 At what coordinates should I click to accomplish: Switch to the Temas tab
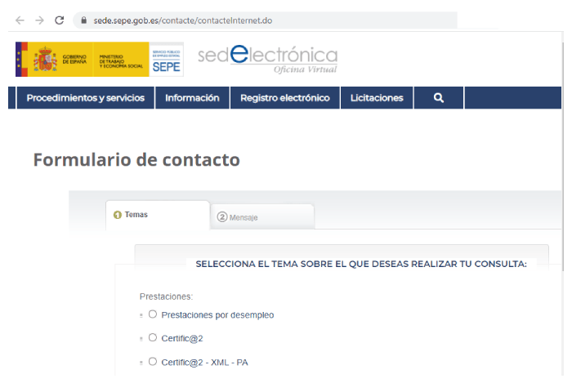[x=158, y=215]
